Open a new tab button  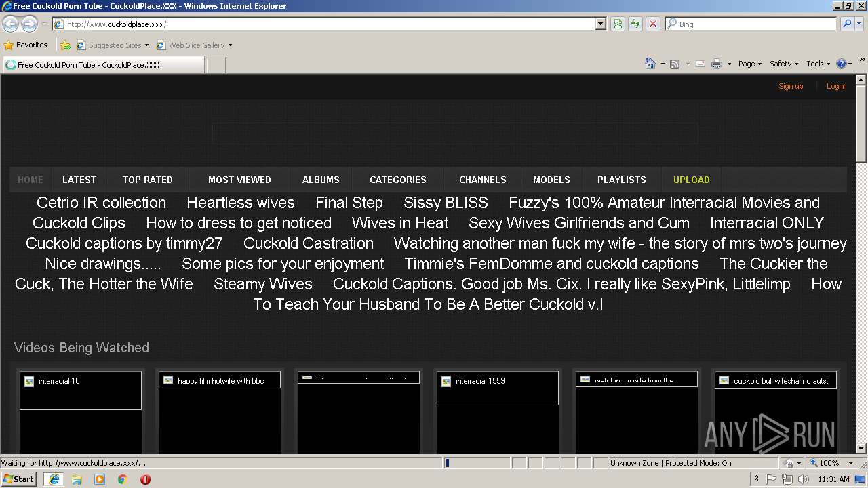click(x=216, y=65)
